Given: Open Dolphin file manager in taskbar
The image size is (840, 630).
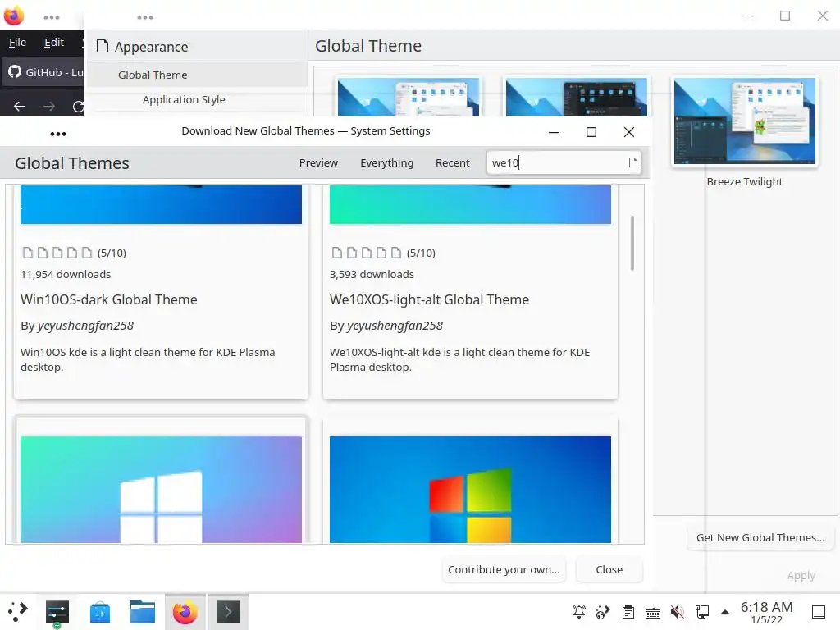Looking at the screenshot, I should (x=143, y=612).
